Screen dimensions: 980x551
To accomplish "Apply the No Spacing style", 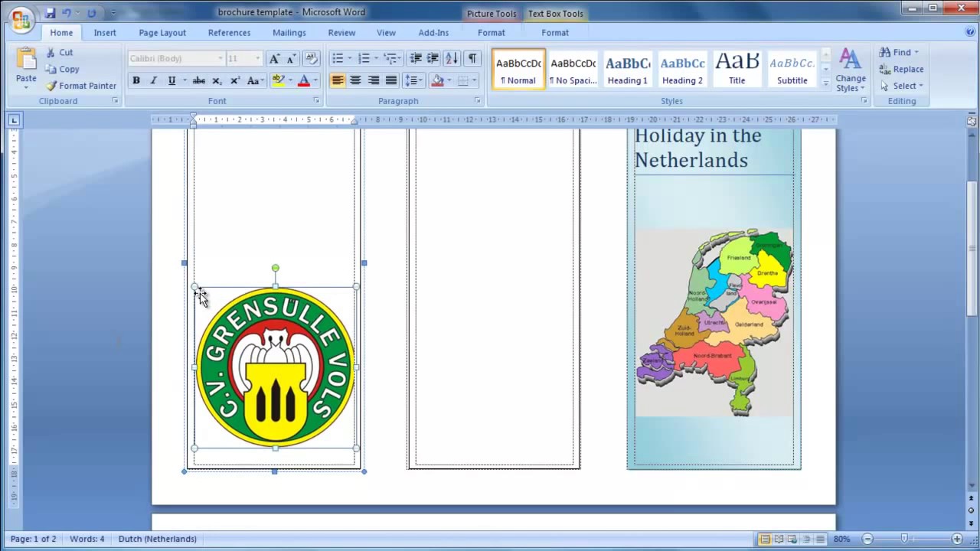I will pyautogui.click(x=573, y=70).
